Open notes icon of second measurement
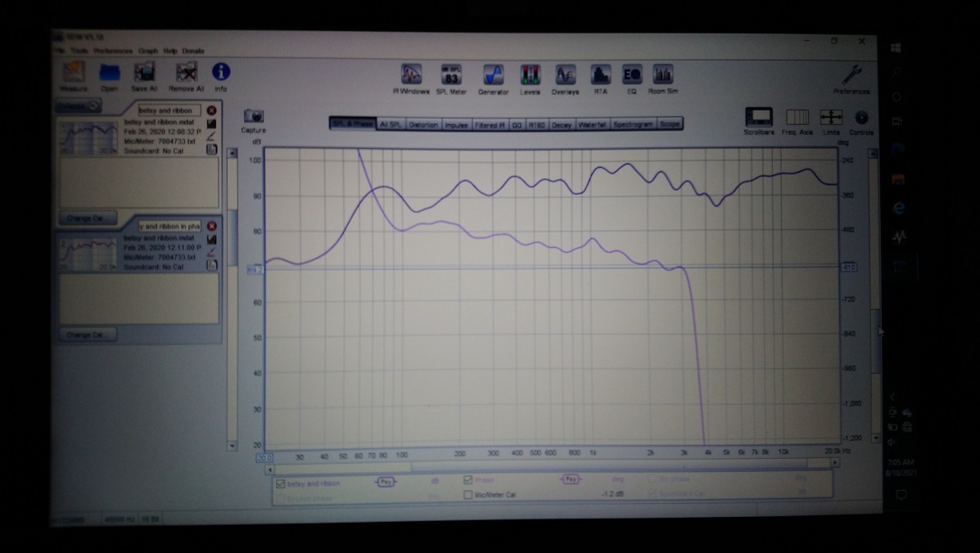Image resolution: width=980 pixels, height=553 pixels. tap(212, 265)
